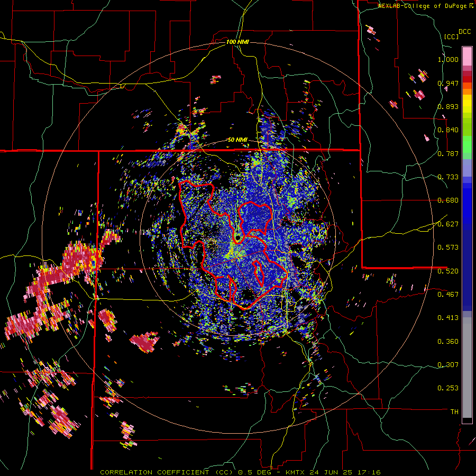Click the NEXLAB-College of DuPage credit text
This screenshot has width=476, height=476.
[x=422, y=6]
